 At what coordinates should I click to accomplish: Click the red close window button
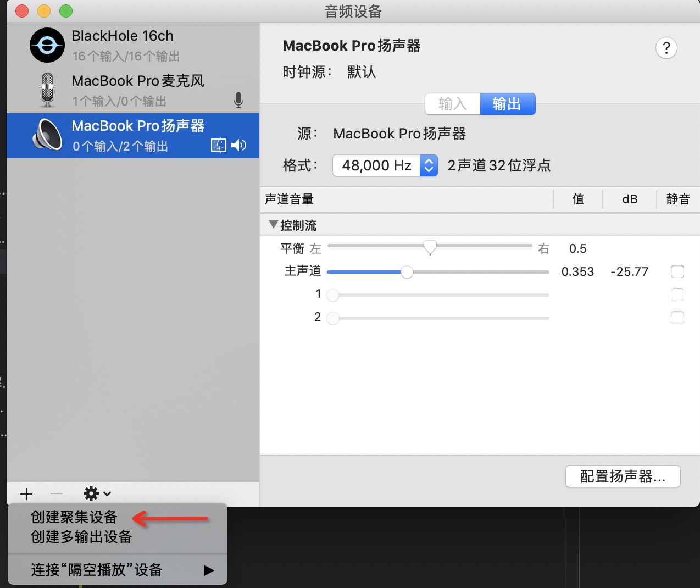click(22, 11)
